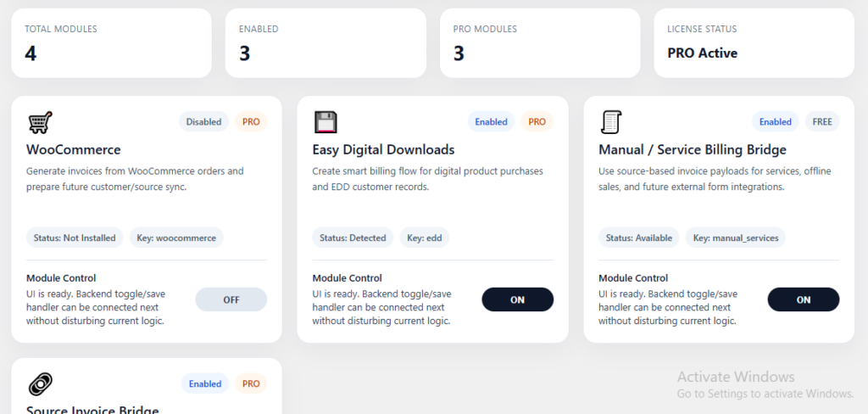Click the Source Invoice Bridge title
The width and height of the screenshot is (868, 414).
click(x=92, y=410)
